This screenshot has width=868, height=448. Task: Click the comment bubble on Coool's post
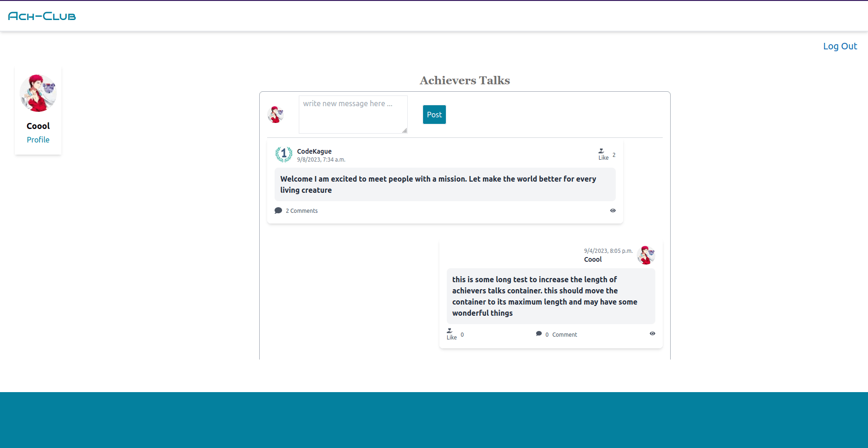[x=539, y=333]
